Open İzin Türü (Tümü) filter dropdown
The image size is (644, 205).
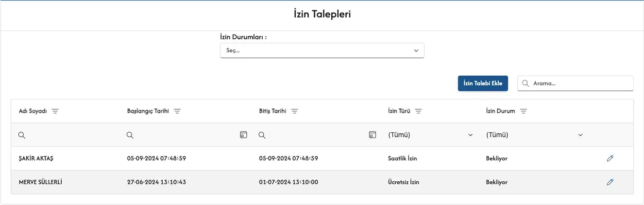click(430, 135)
